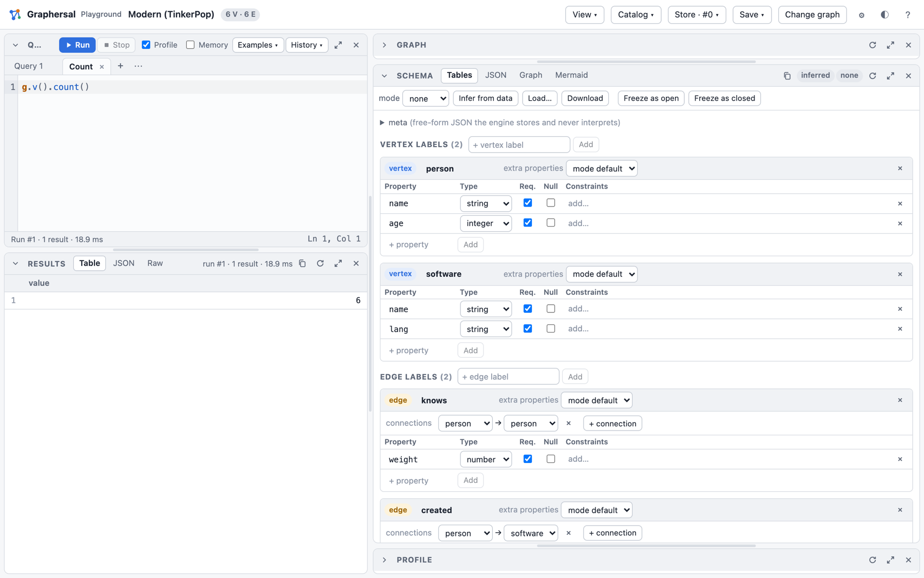Check Null for person age property
Screen dimensions: 924x578
tap(551, 223)
